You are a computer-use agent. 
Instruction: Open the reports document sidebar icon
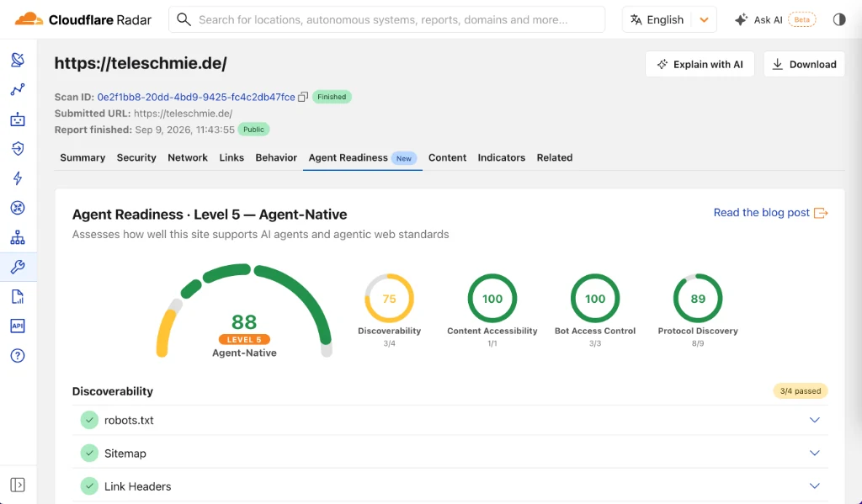(18, 297)
